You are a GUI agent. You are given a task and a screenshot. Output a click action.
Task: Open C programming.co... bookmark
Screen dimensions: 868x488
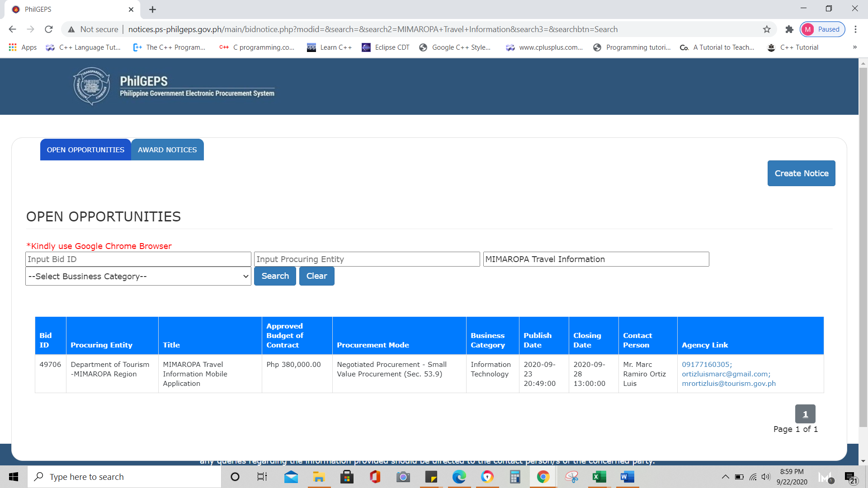tap(257, 47)
